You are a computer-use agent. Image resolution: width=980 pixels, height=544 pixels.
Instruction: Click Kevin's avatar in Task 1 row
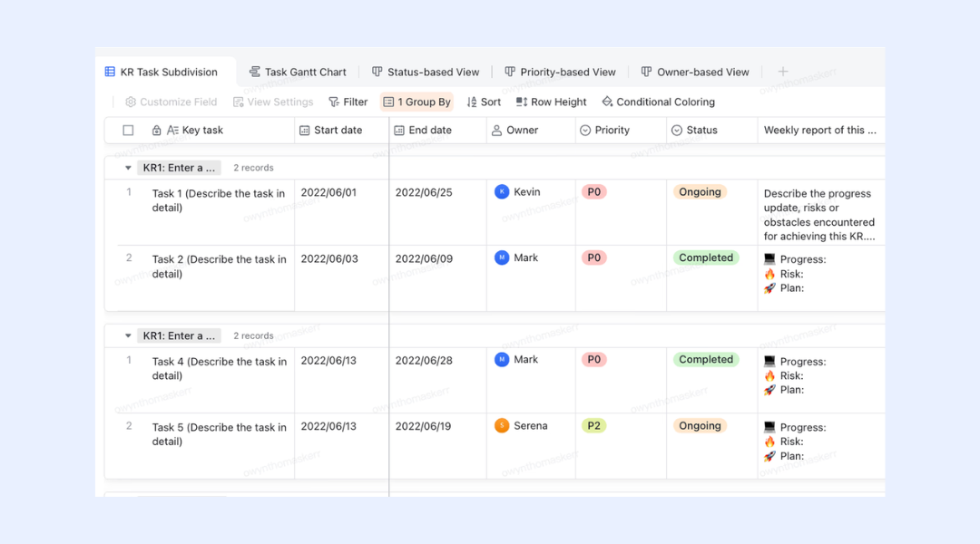502,191
